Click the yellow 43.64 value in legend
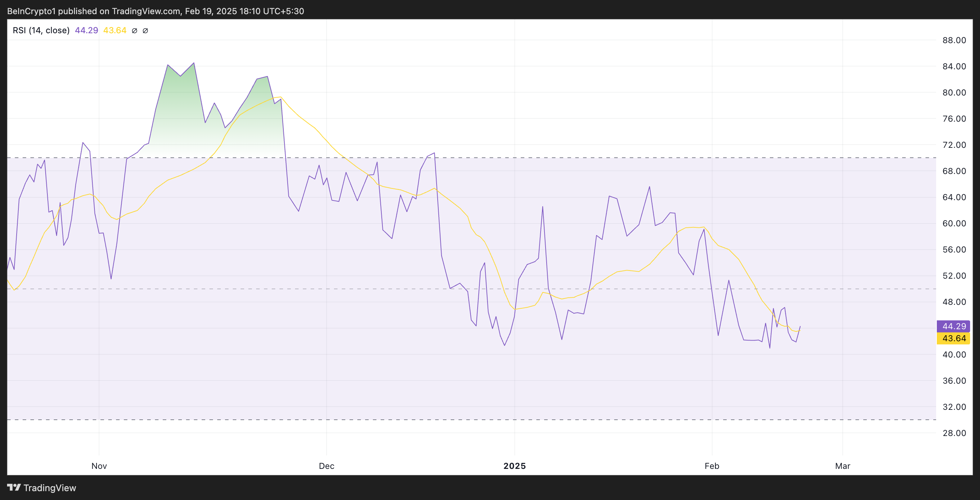This screenshot has height=500, width=980. pyautogui.click(x=115, y=30)
